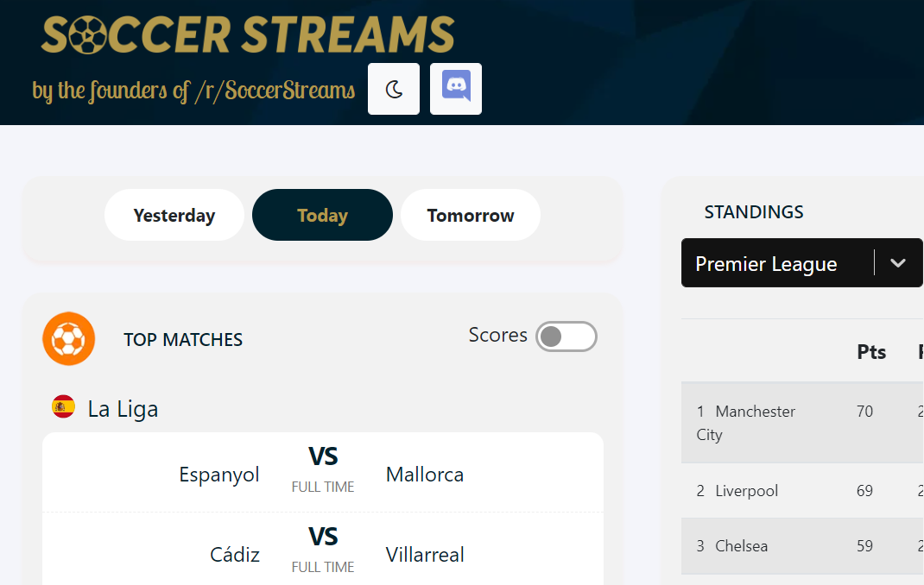Click the STANDINGS panel heading
The width and height of the screenshot is (924, 585).
click(x=754, y=211)
